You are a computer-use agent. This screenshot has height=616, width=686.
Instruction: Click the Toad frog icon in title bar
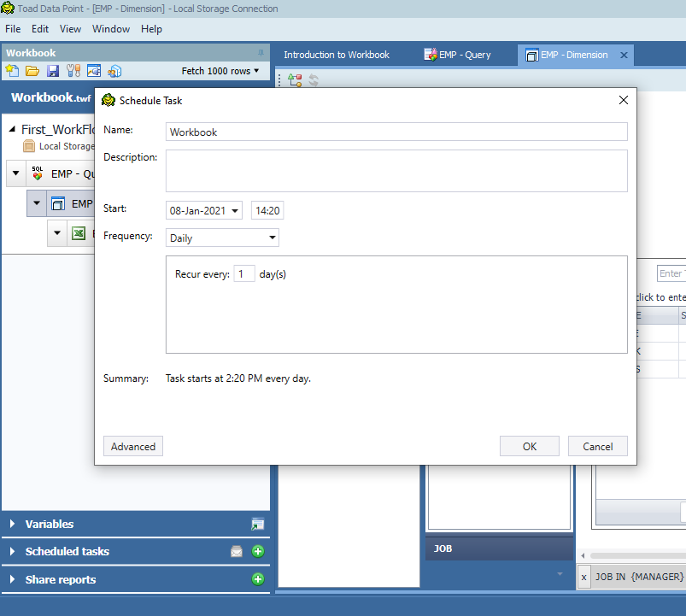(8, 8)
